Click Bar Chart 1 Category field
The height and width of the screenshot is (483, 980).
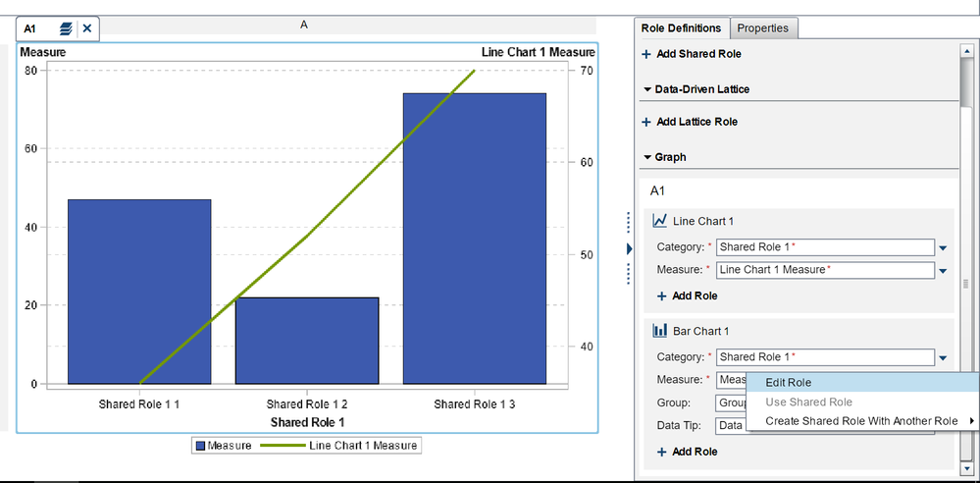pyautogui.click(x=826, y=357)
